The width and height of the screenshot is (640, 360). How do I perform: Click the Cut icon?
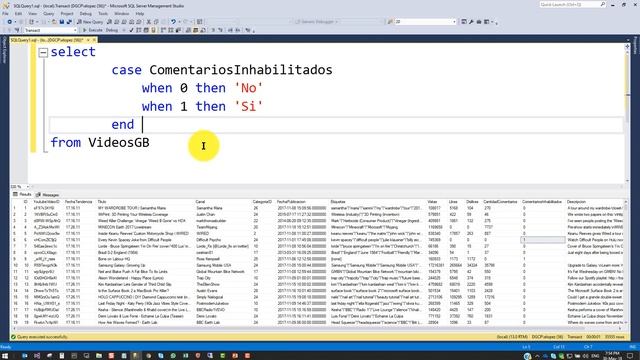(149, 22)
